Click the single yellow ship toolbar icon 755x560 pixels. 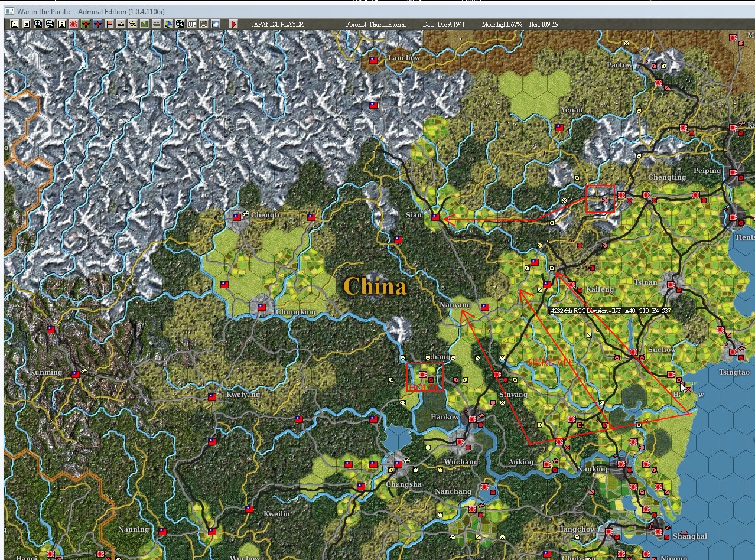coord(121,24)
